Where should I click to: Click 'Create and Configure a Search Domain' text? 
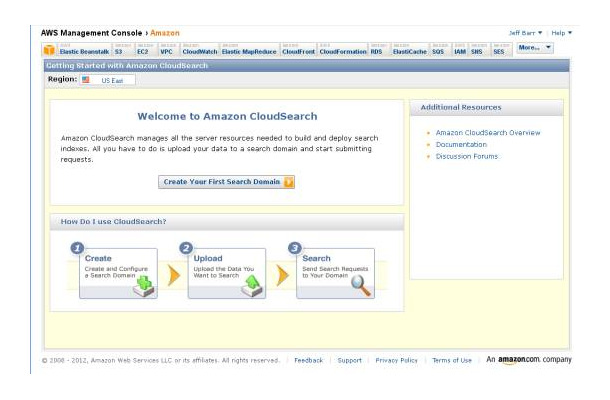pyautogui.click(x=116, y=272)
